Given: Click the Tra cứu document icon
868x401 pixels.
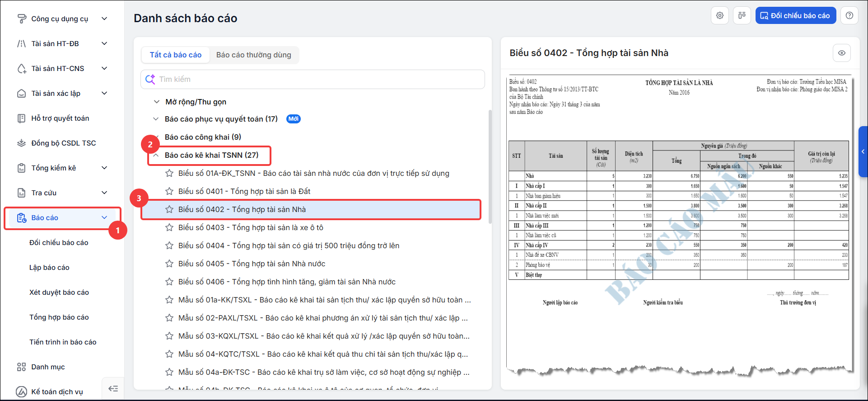Looking at the screenshot, I should pyautogui.click(x=21, y=193).
